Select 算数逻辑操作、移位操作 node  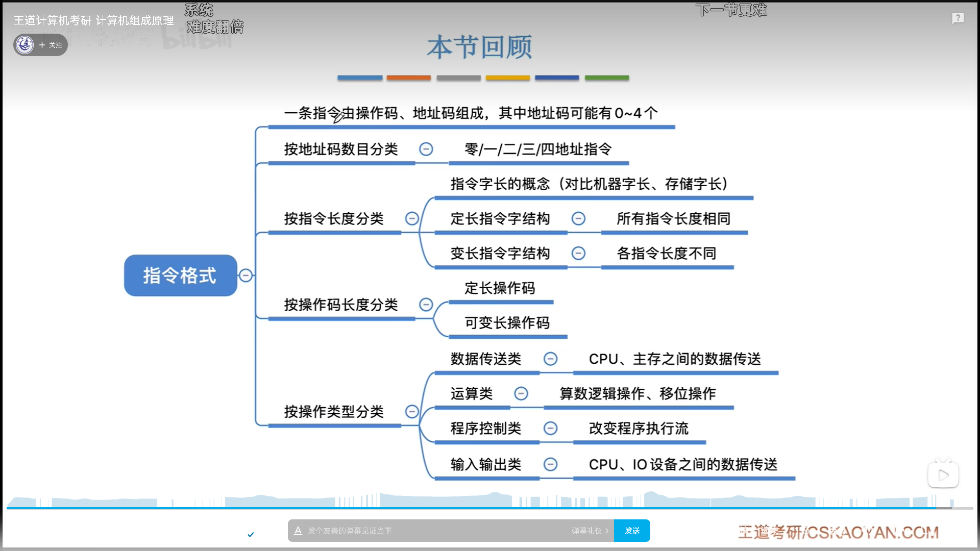pyautogui.click(x=638, y=394)
